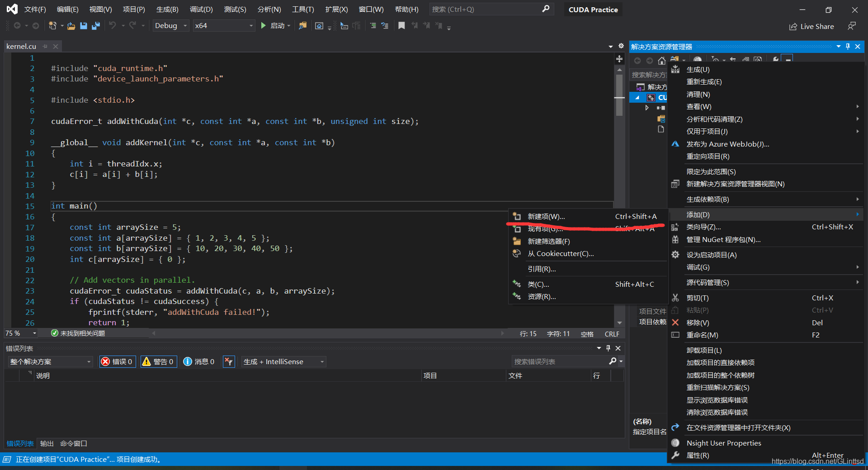Click the editor vertical scrollbar thumb
868x470 pixels.
point(619,94)
